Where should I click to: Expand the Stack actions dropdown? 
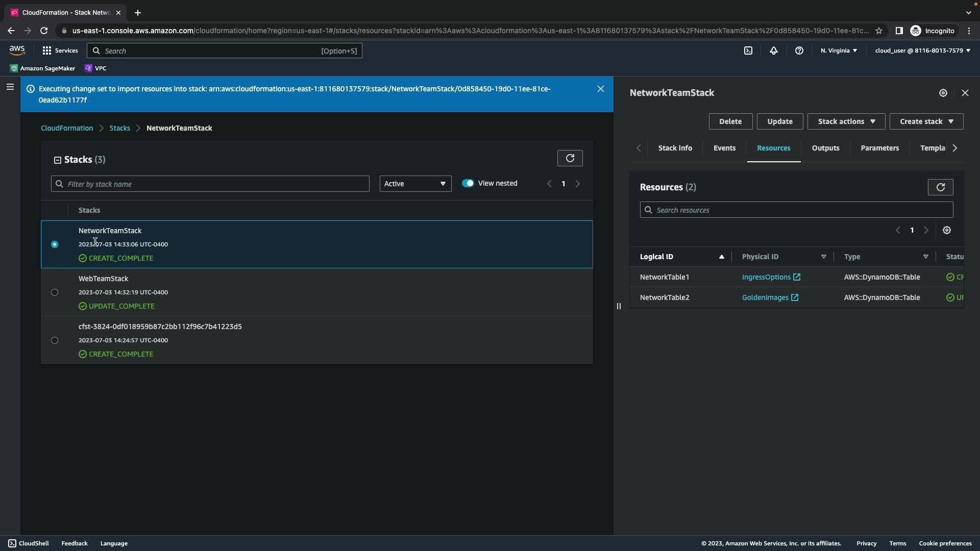tap(846, 121)
